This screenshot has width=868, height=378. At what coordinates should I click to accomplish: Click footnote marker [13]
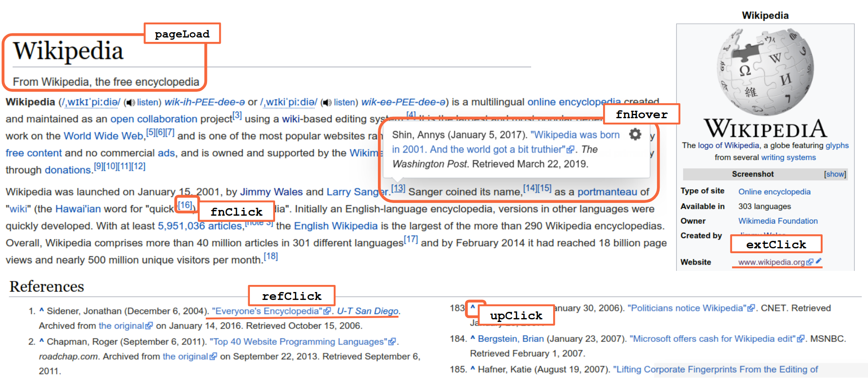tap(398, 188)
